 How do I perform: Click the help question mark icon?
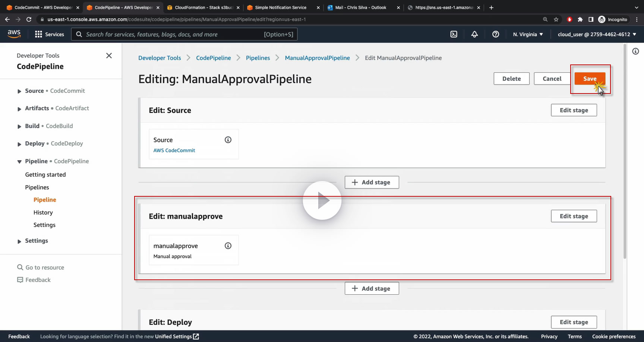pyautogui.click(x=495, y=34)
